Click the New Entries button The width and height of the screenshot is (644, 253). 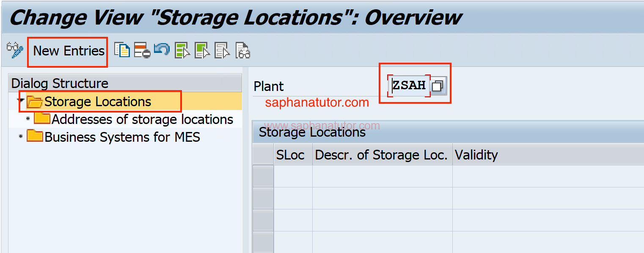click(69, 51)
